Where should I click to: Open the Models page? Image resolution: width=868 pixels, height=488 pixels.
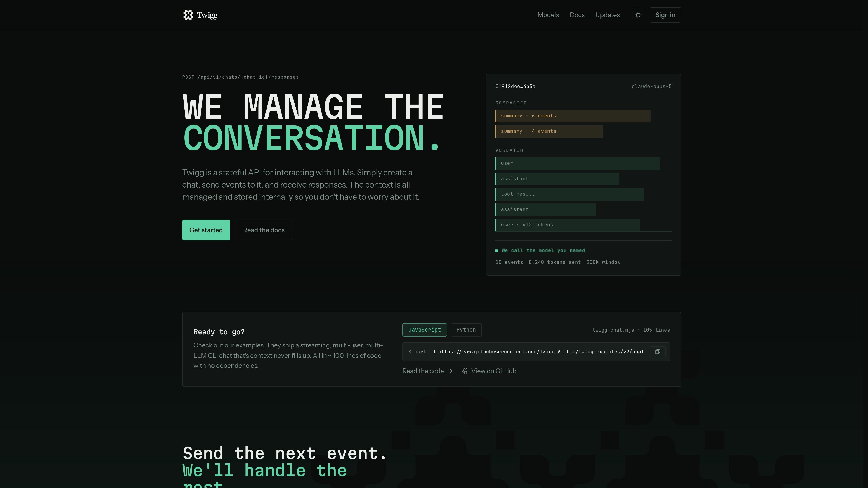pos(548,15)
